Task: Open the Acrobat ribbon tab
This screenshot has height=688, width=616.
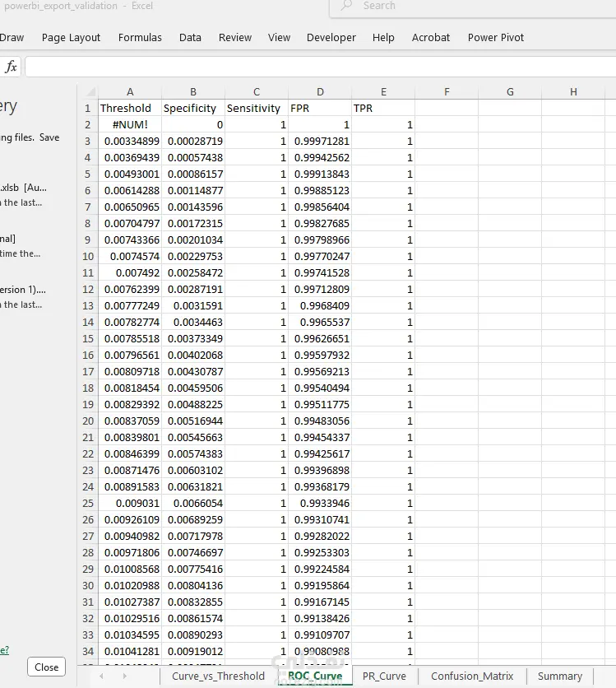Action: (431, 37)
